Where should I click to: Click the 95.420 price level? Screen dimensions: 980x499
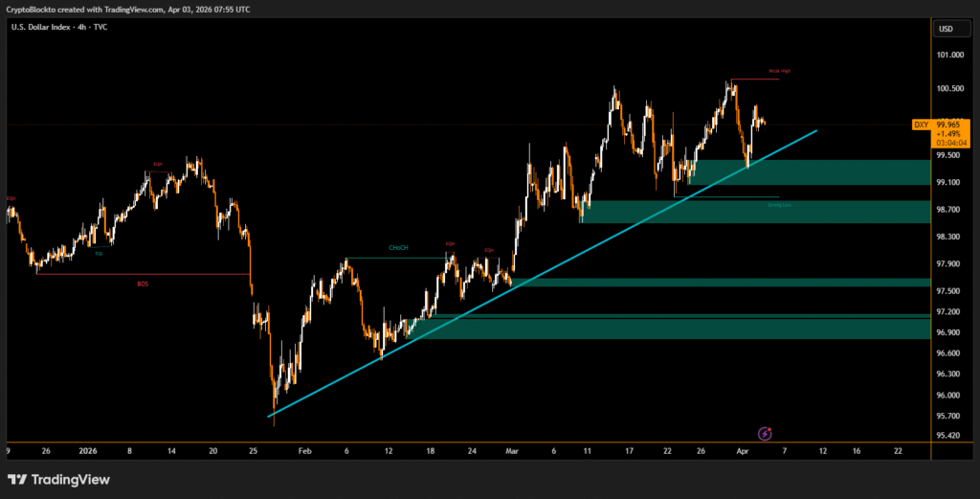[x=949, y=435]
